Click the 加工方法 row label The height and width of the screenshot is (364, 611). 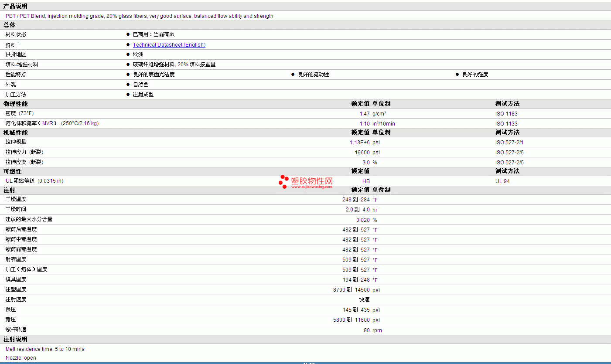[x=16, y=95]
